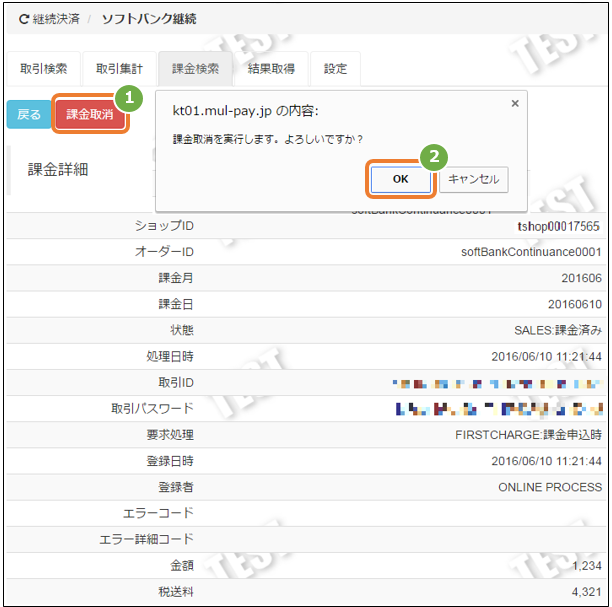Click the ONLINE PROCESS registrant value
Image resolution: width=612 pixels, height=607 pixels.
[550, 487]
